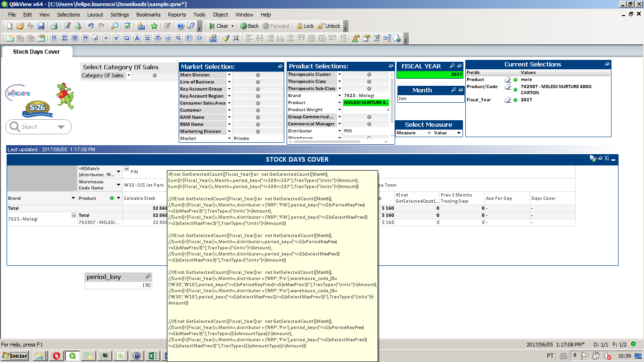Open the Search magnifier in the toolbar

(x=115, y=26)
